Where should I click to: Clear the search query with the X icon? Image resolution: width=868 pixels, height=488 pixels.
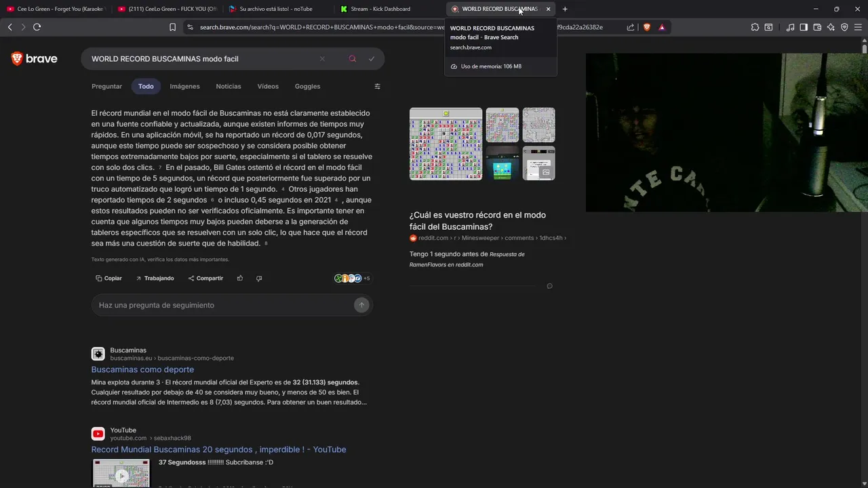pyautogui.click(x=322, y=59)
